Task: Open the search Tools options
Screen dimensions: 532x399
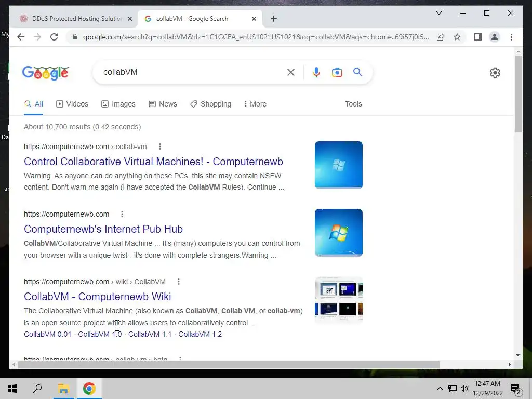Action: pyautogui.click(x=353, y=104)
